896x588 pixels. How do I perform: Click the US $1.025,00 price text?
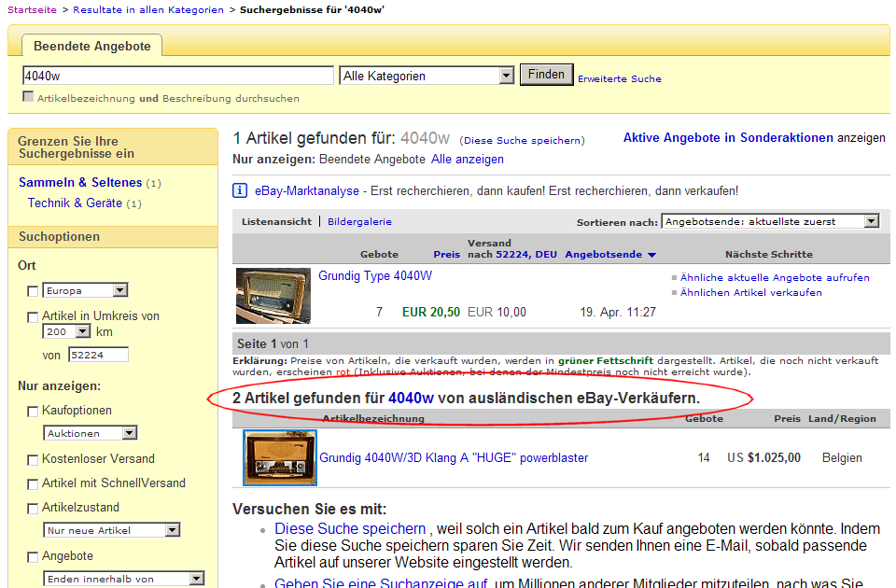[764, 457]
